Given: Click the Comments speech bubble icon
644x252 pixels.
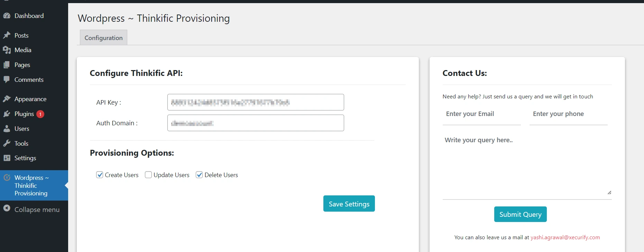Looking at the screenshot, I should pos(7,80).
